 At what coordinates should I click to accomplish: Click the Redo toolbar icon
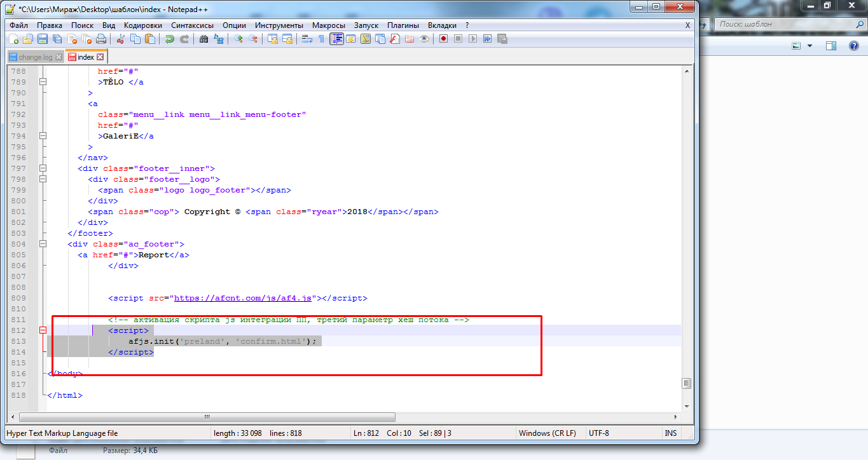click(x=184, y=39)
